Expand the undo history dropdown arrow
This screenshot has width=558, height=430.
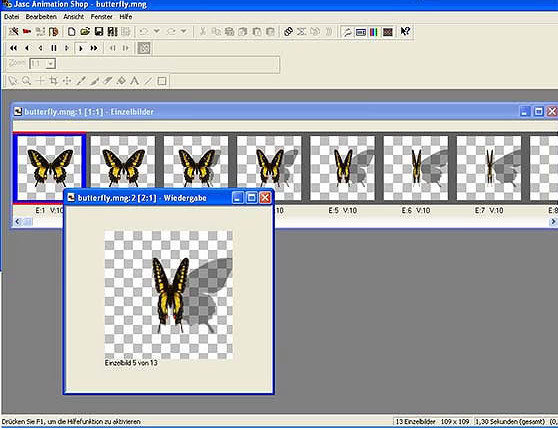click(157, 31)
